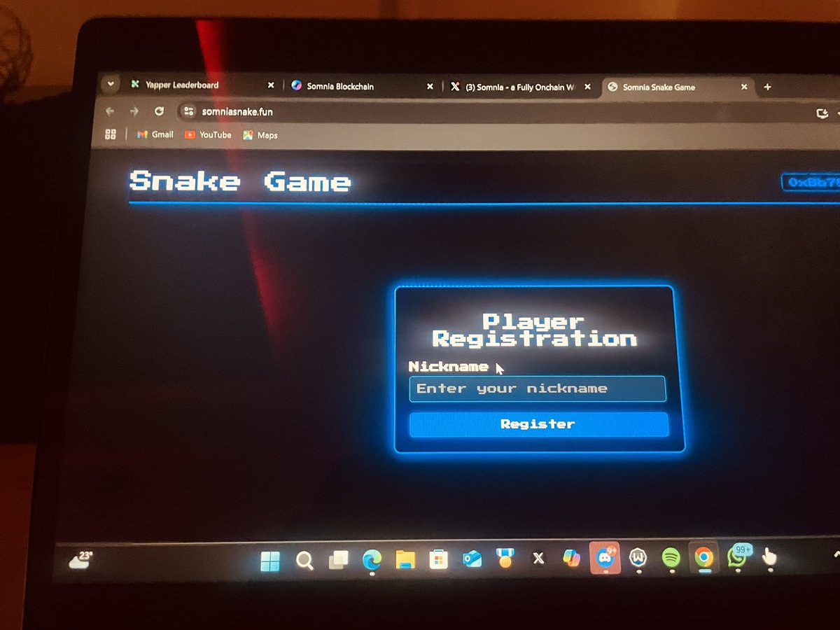This screenshot has height=630, width=840.
Task: Launch Microsoft Edge from the taskbar
Action: pyautogui.click(x=372, y=560)
